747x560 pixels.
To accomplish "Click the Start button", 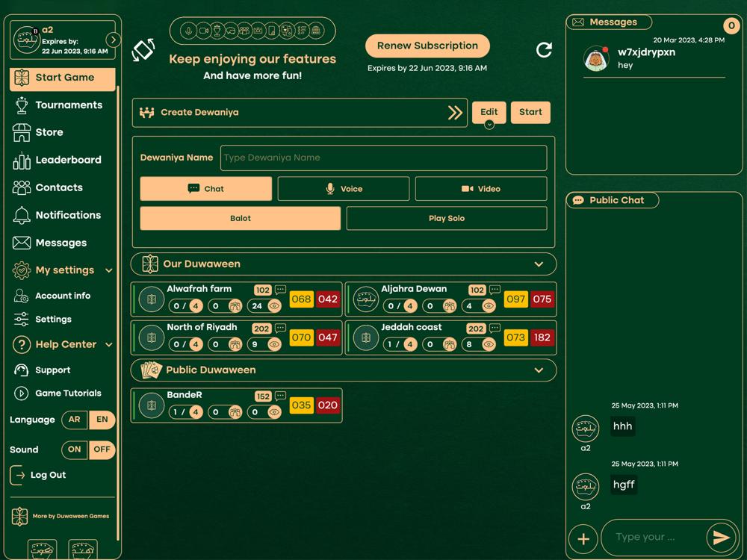I will (530, 113).
